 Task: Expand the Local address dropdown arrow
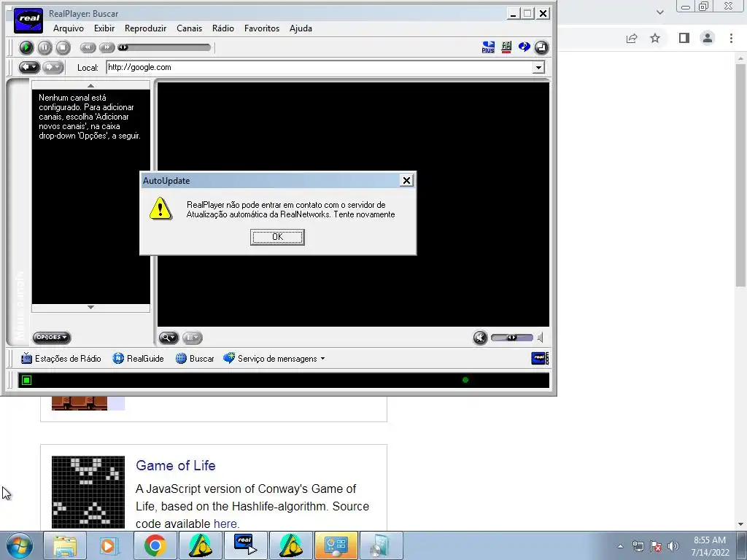(x=538, y=68)
